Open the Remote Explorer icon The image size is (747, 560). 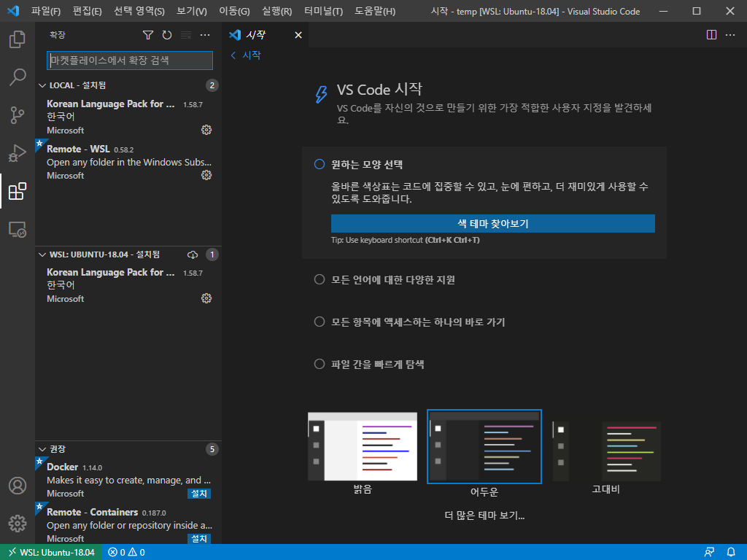(x=18, y=230)
